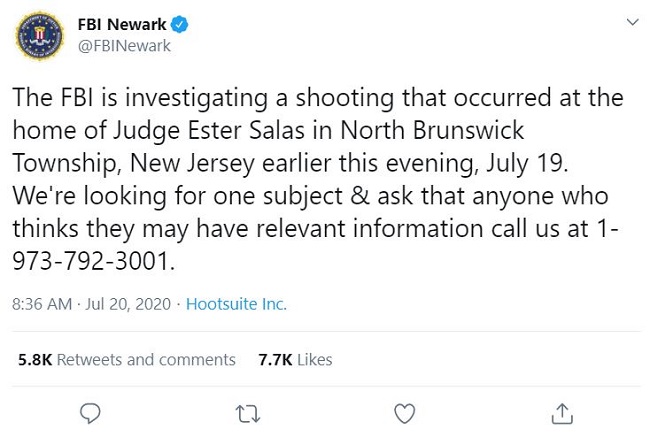Retweet using the arrows icon

click(247, 414)
